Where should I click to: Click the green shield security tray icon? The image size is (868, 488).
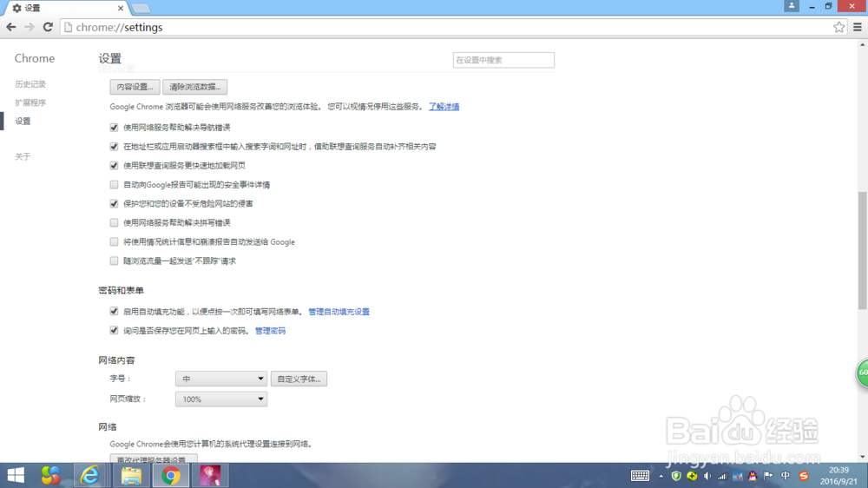pyautogui.click(x=676, y=476)
